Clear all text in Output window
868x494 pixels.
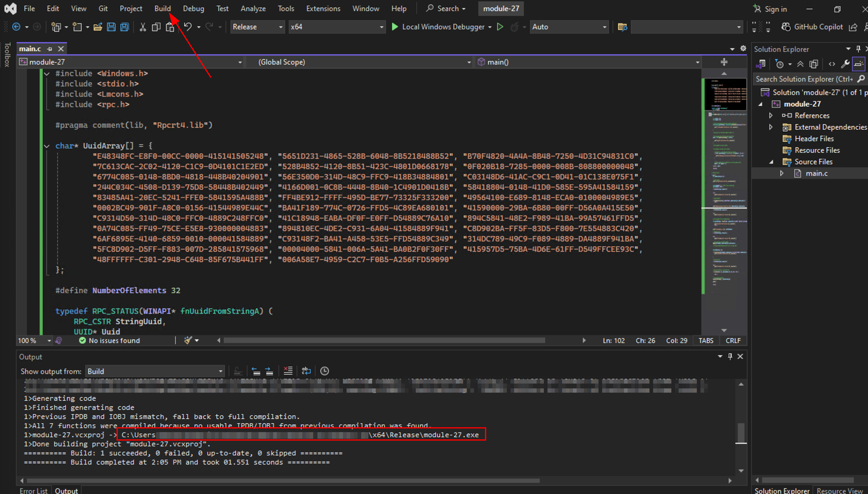click(x=288, y=371)
